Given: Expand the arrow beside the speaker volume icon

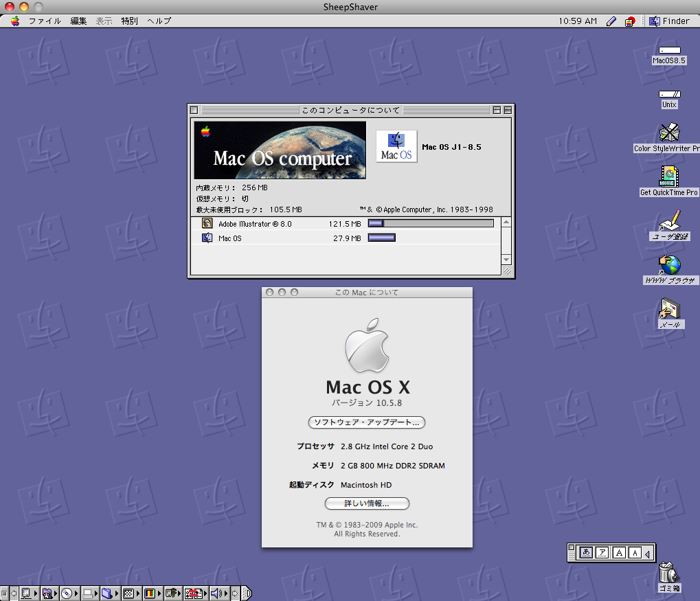Looking at the screenshot, I should click(226, 593).
